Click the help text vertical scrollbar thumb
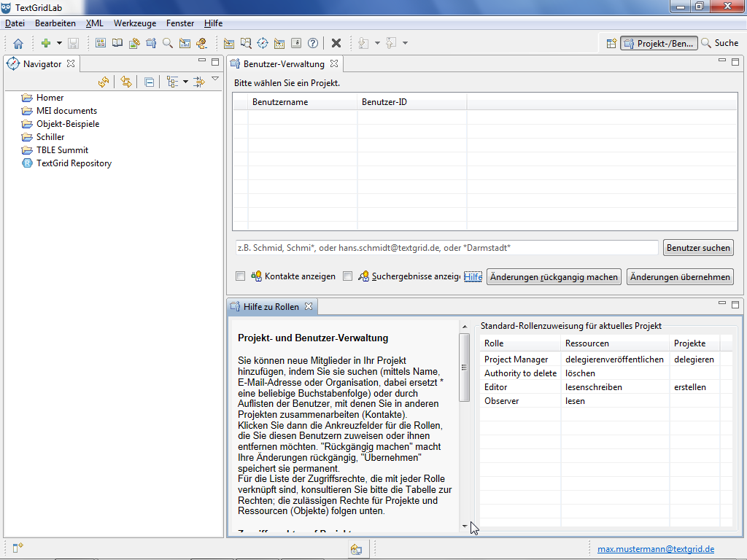The height and width of the screenshot is (560, 747). [464, 367]
